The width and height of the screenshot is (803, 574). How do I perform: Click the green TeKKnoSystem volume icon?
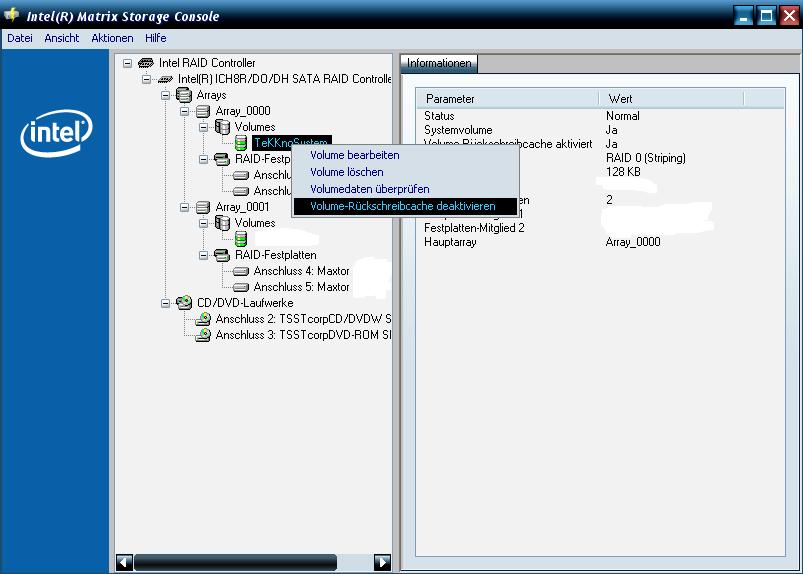(x=241, y=143)
